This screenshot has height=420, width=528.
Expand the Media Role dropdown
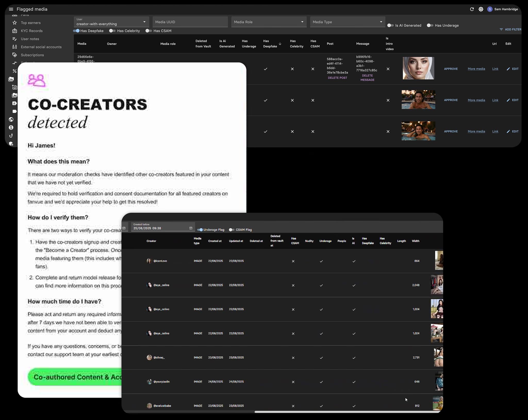269,22
